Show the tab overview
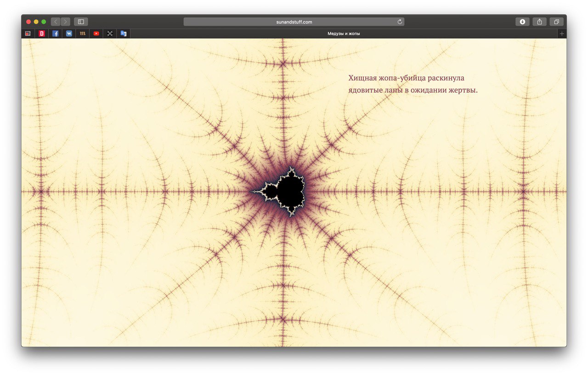 [556, 22]
